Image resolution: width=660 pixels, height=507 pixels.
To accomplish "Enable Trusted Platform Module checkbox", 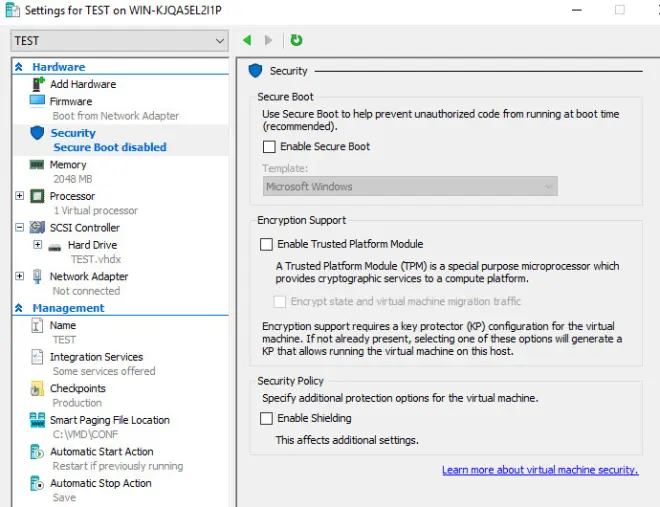I will pos(266,244).
